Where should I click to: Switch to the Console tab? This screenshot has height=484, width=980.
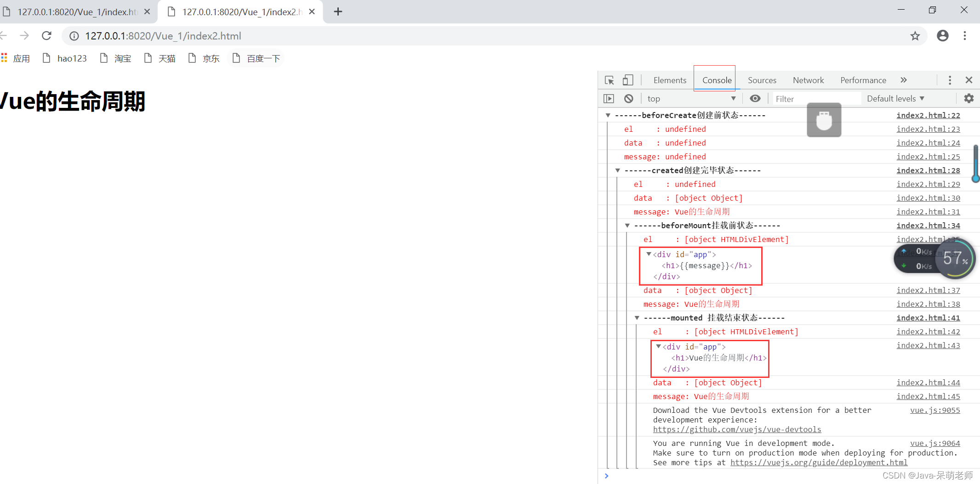(x=717, y=80)
